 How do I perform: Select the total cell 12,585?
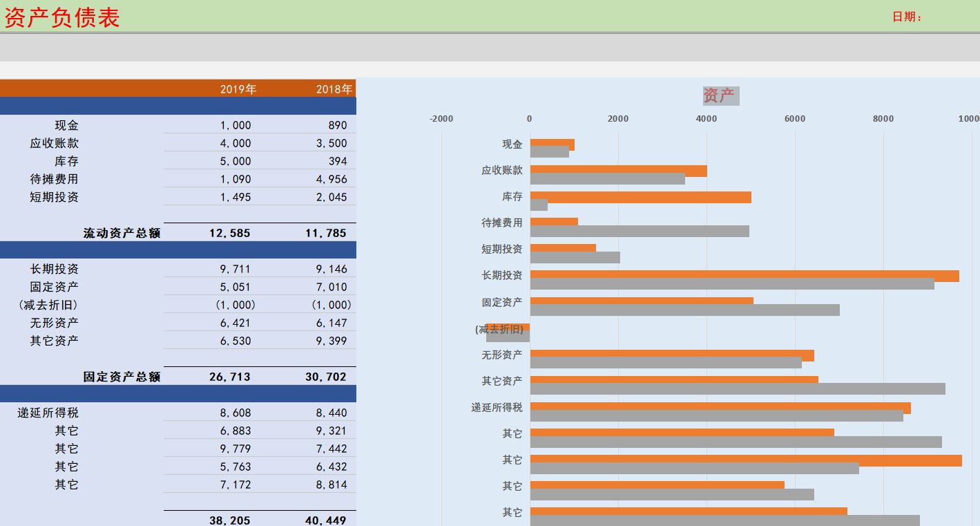click(230, 233)
